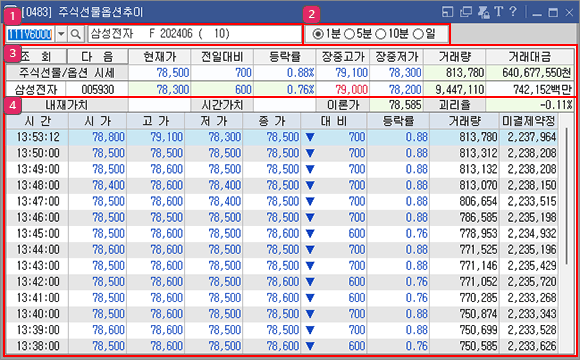
Task: Open help with the question mark icon
Action: click(513, 11)
